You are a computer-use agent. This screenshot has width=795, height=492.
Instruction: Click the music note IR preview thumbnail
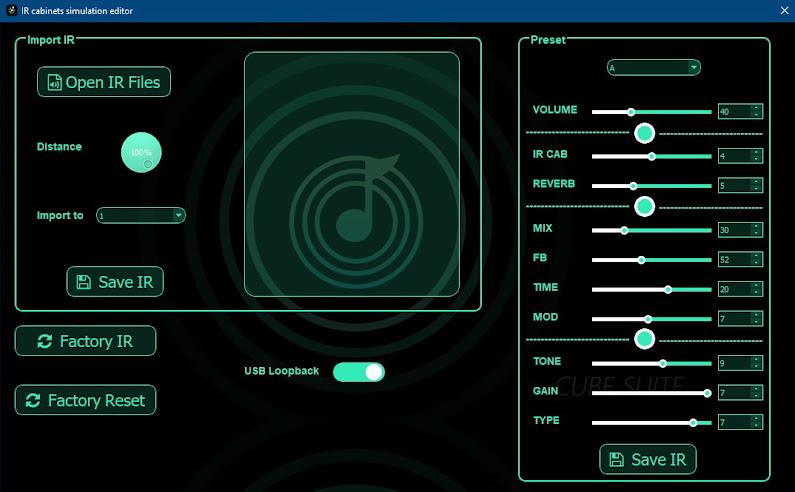[352, 174]
